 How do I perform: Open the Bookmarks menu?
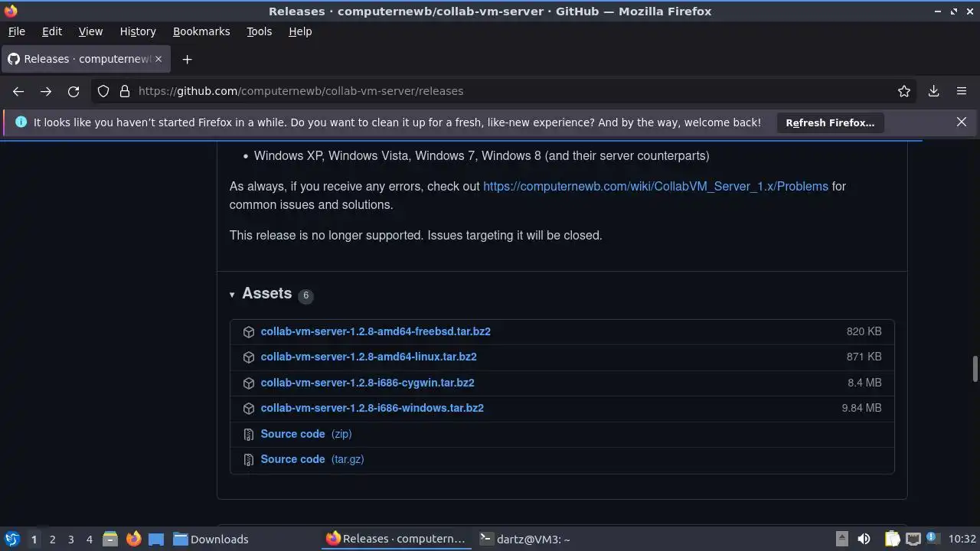201,31
